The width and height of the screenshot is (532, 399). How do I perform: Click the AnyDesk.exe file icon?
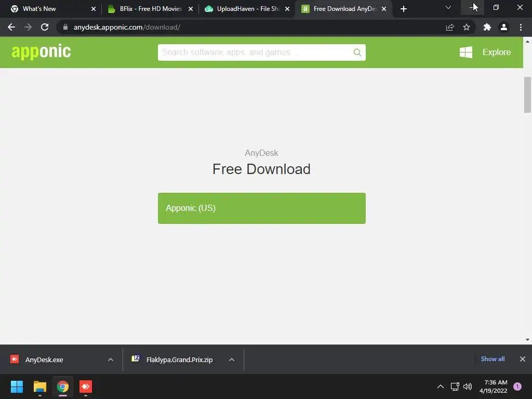tap(15, 359)
